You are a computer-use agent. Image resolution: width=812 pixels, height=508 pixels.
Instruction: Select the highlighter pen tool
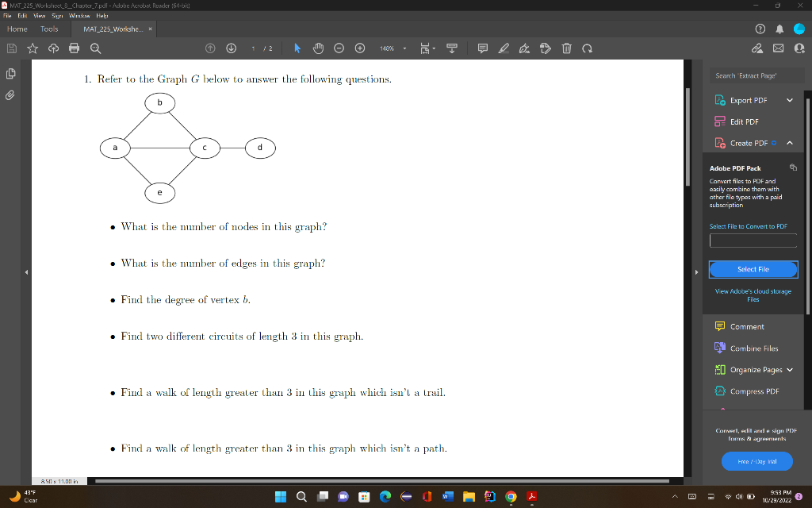(x=504, y=48)
